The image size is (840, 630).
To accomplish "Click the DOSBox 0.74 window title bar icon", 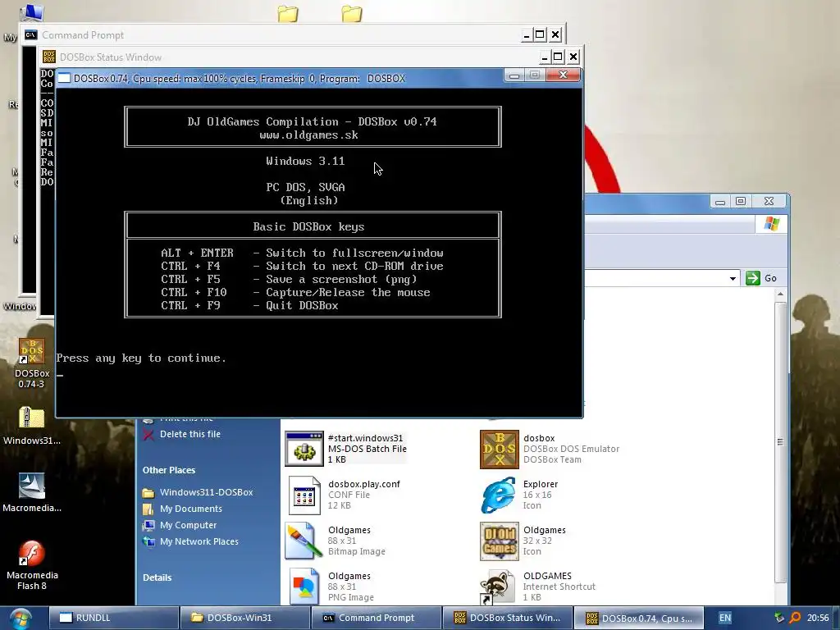I will [64, 78].
